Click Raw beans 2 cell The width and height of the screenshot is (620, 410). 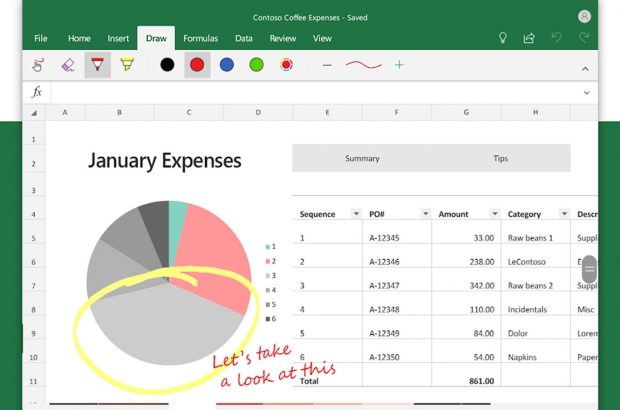pos(530,285)
